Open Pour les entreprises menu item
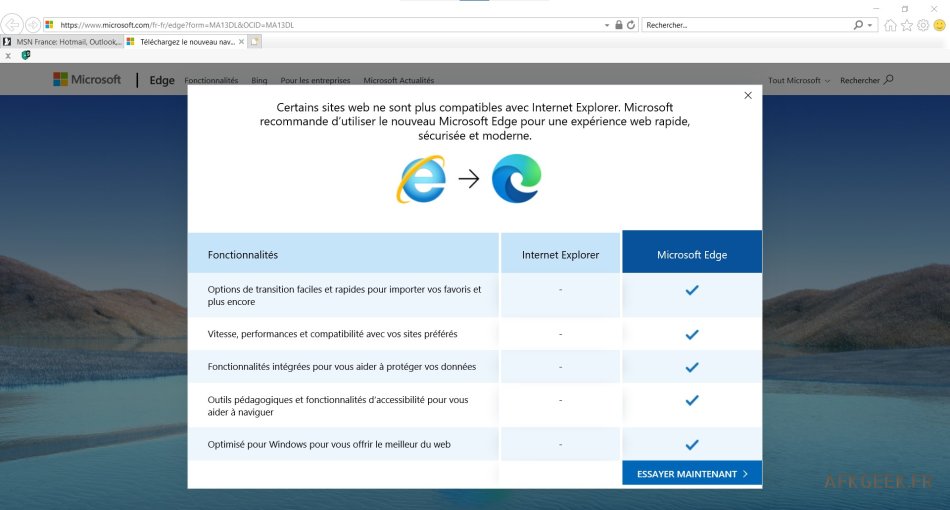Viewport: 950px width, 510px height. [315, 81]
